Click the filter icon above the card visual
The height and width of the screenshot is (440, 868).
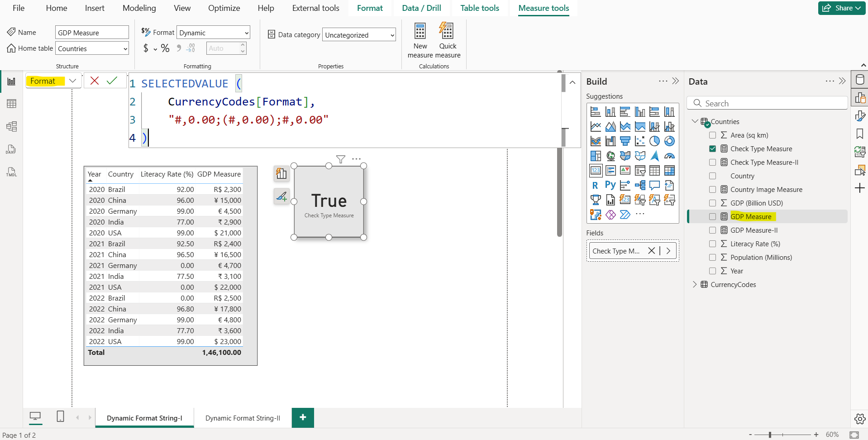[x=341, y=159]
